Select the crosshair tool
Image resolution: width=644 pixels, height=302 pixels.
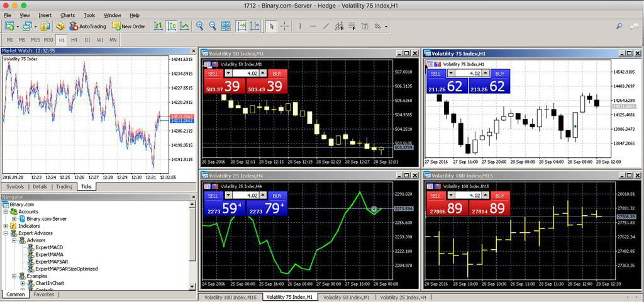pos(284,26)
